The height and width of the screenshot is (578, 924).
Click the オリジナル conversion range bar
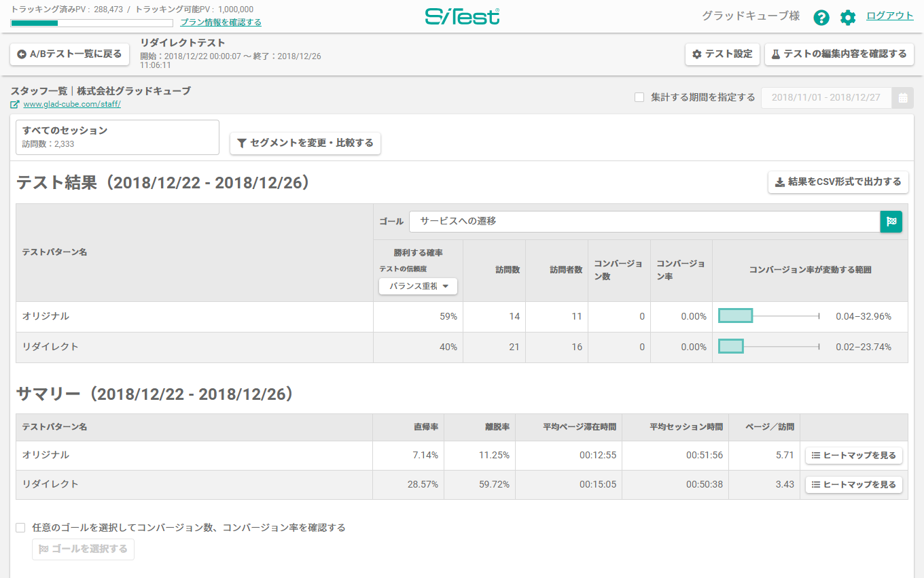pyautogui.click(x=736, y=316)
